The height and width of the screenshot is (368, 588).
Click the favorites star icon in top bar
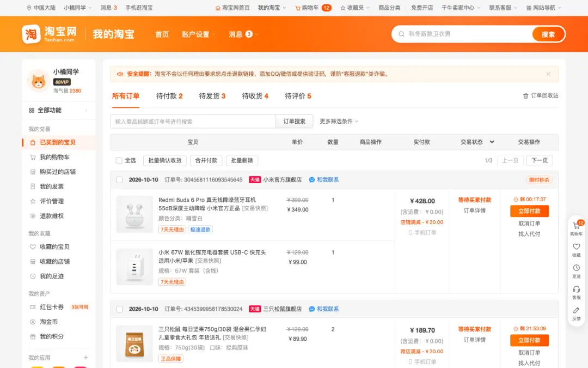343,8
